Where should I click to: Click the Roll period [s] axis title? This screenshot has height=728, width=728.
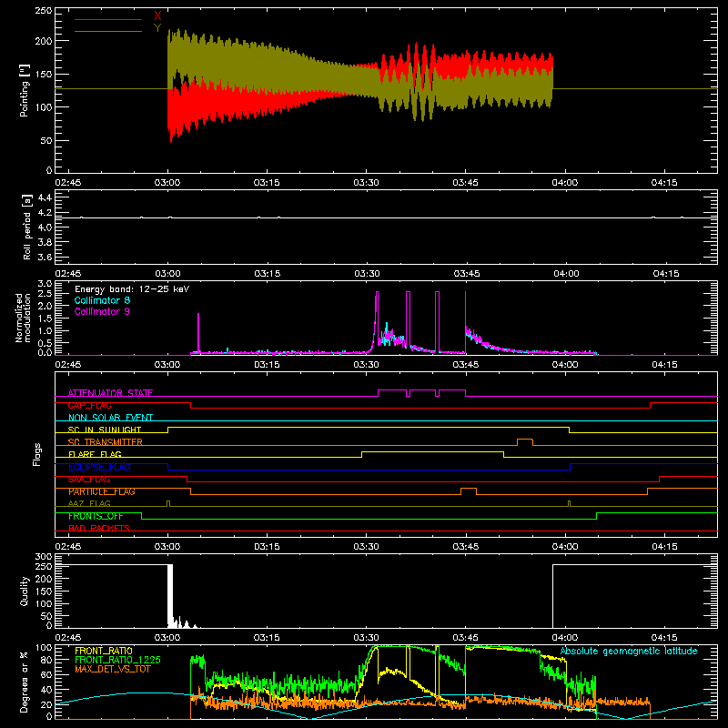point(27,227)
